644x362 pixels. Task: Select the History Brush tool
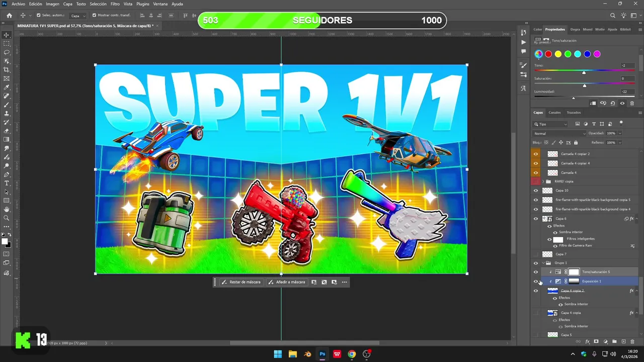[x=7, y=122]
